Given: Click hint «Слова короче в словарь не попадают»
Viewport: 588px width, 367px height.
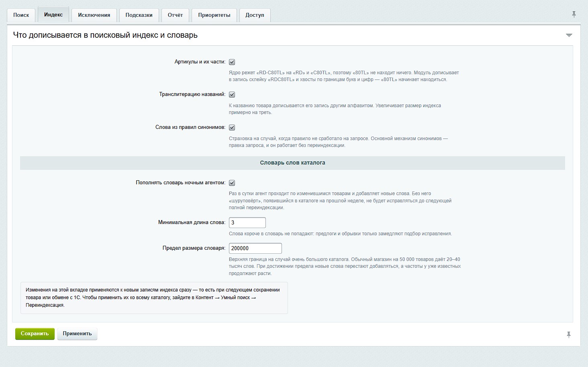Looking at the screenshot, I should click(340, 234).
